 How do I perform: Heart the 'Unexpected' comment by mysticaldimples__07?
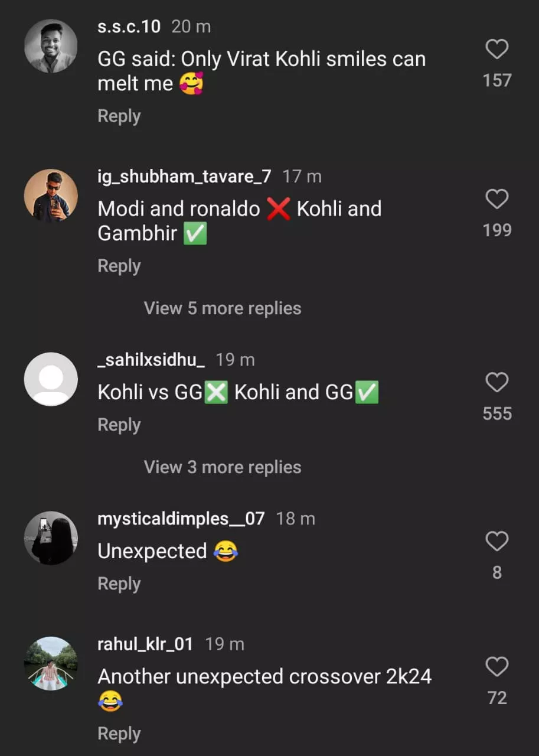[x=496, y=541]
